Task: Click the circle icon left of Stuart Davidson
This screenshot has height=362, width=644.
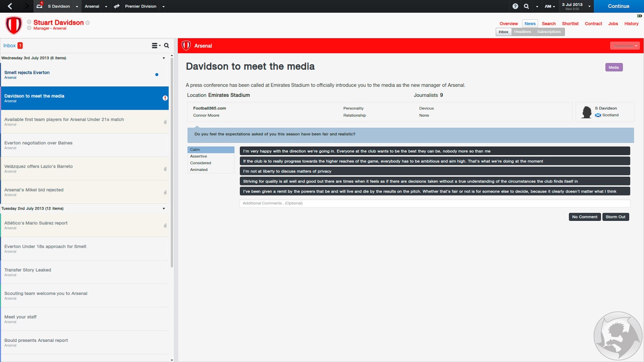Action: 29,22
